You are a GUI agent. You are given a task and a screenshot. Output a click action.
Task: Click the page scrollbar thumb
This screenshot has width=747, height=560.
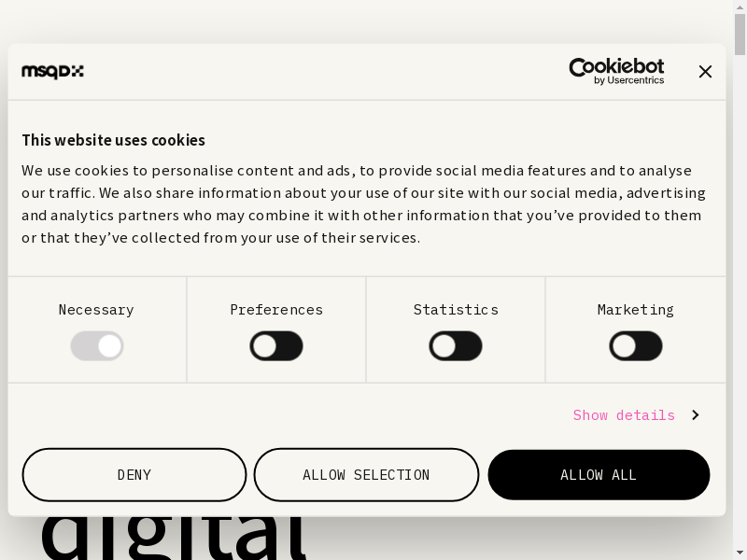coord(740,35)
